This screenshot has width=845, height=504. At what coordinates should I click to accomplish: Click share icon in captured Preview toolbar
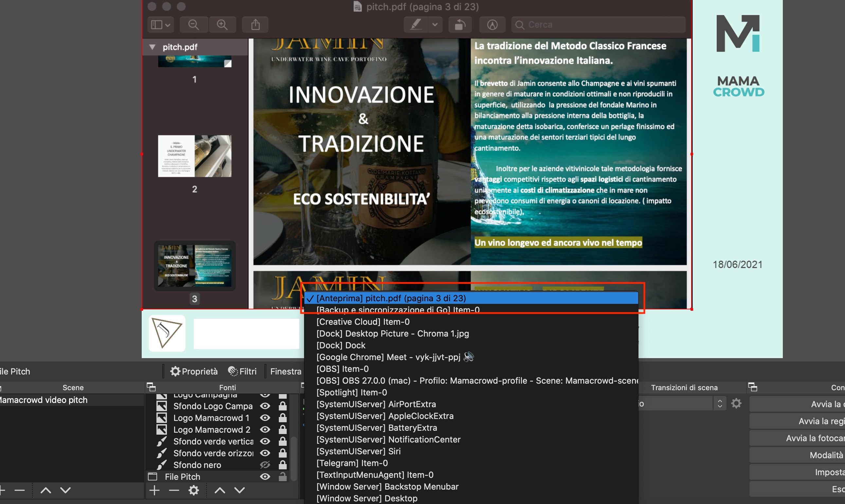255,25
